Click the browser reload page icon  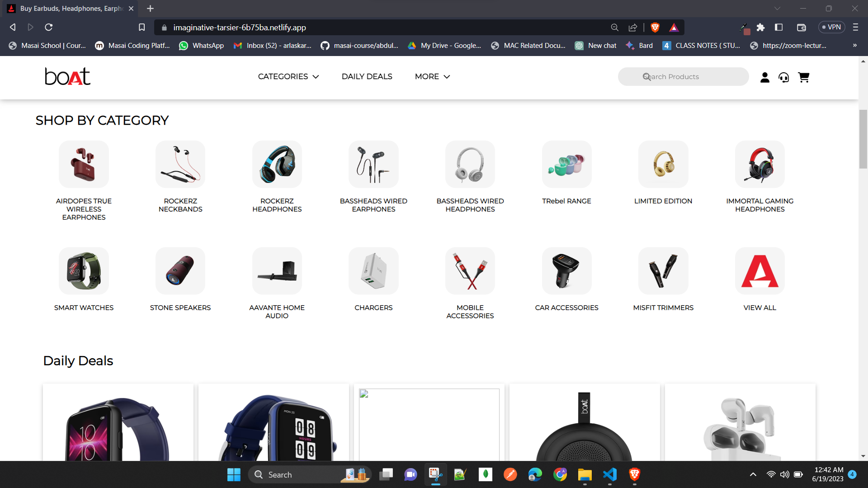pyautogui.click(x=49, y=28)
